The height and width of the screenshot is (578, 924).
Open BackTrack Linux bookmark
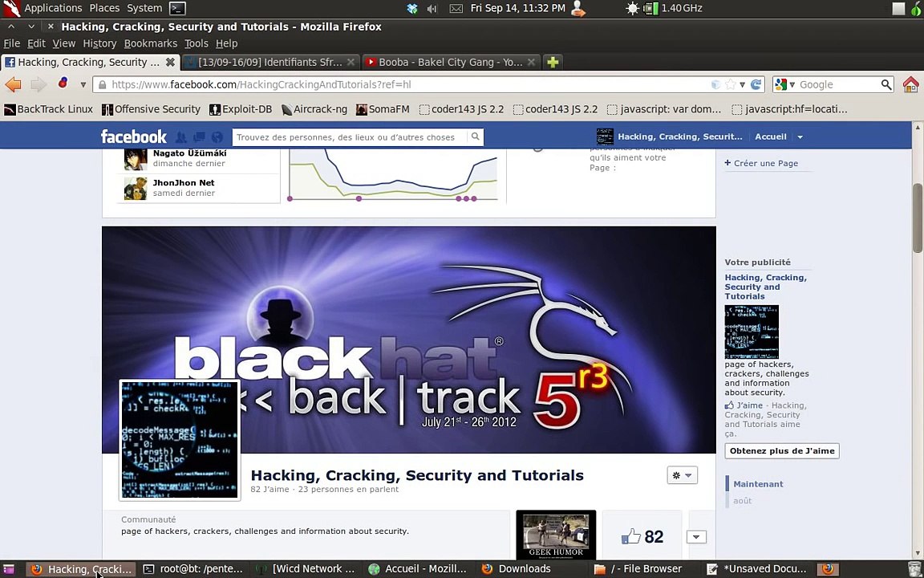pyautogui.click(x=48, y=109)
